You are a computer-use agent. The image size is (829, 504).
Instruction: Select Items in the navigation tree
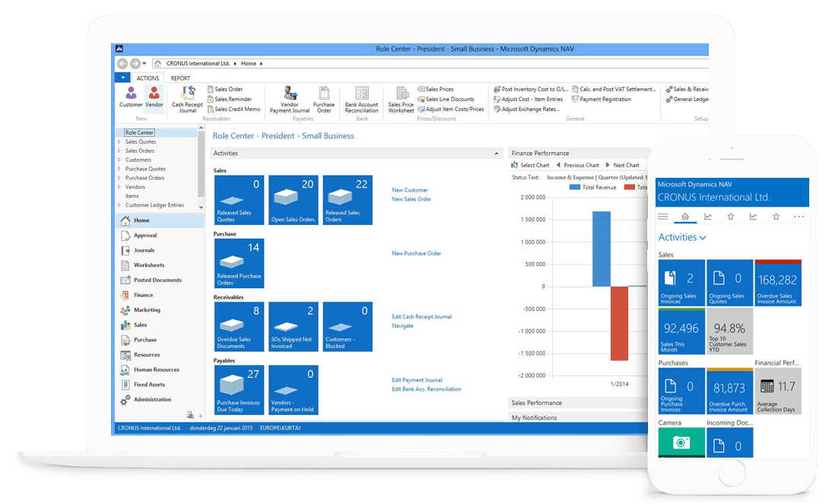[x=132, y=196]
